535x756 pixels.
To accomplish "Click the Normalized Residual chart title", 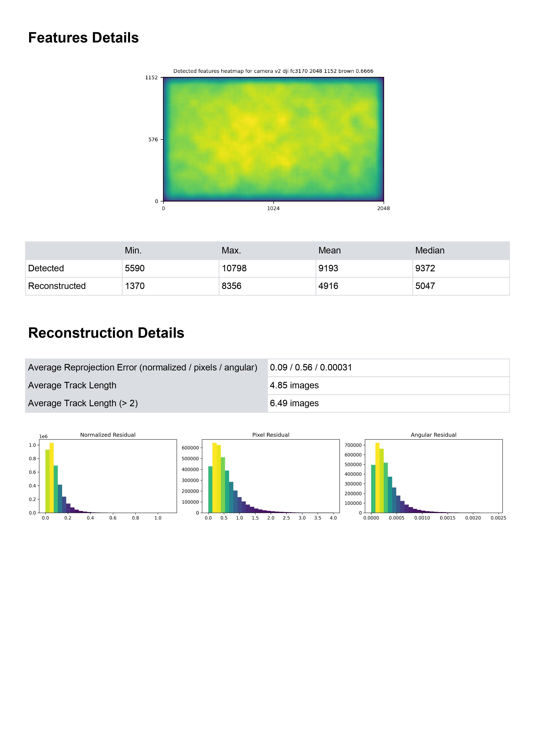I will [x=108, y=435].
